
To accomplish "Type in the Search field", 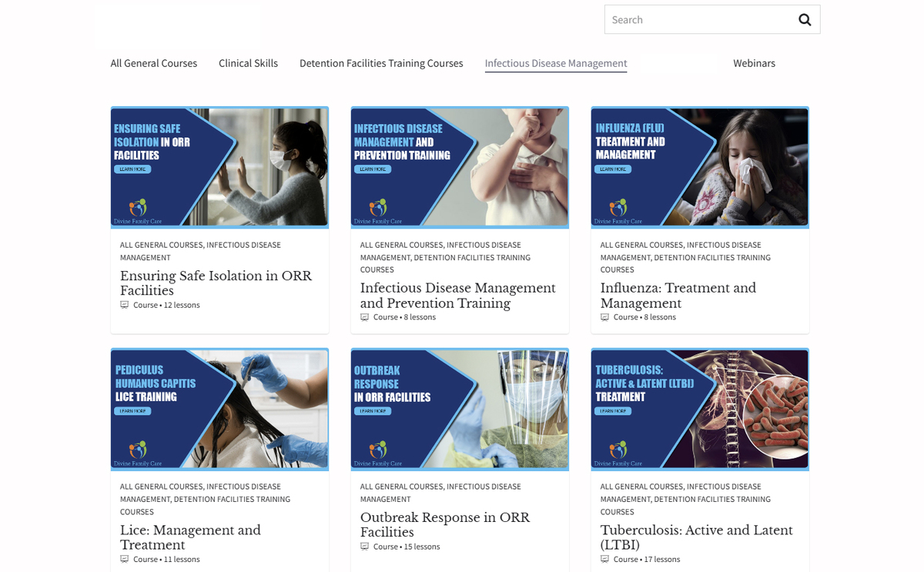I will tap(697, 20).
